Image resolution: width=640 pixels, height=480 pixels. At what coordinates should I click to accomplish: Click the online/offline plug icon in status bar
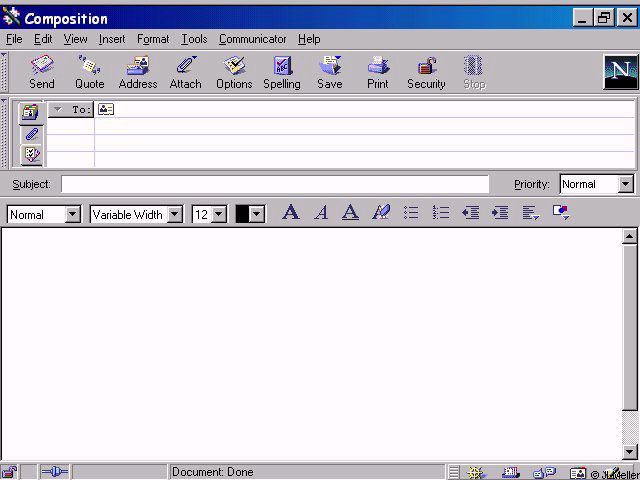pyautogui.click(x=54, y=472)
